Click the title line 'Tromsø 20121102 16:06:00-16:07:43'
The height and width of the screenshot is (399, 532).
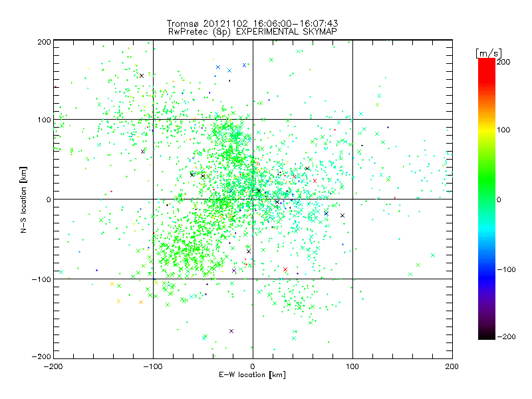pyautogui.click(x=253, y=23)
